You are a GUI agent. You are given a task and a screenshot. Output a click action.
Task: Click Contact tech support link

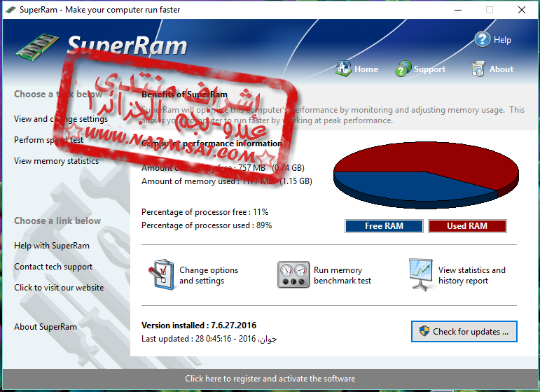(x=53, y=267)
